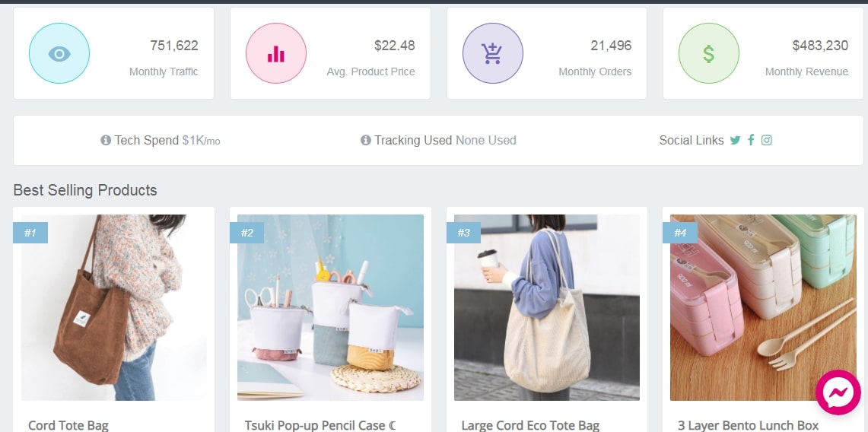868x432 pixels.
Task: Click the Avg. Product Price bar chart icon
Action: pyautogui.click(x=275, y=54)
